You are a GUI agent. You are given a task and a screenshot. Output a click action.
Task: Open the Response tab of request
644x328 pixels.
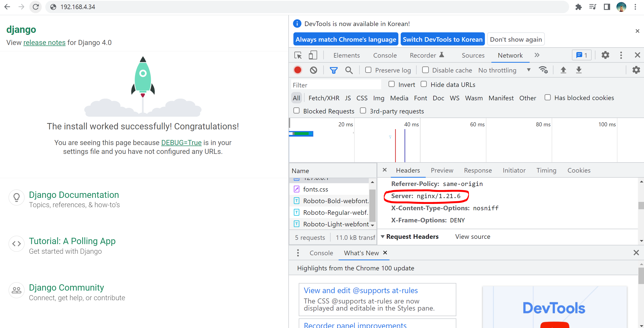tap(478, 170)
